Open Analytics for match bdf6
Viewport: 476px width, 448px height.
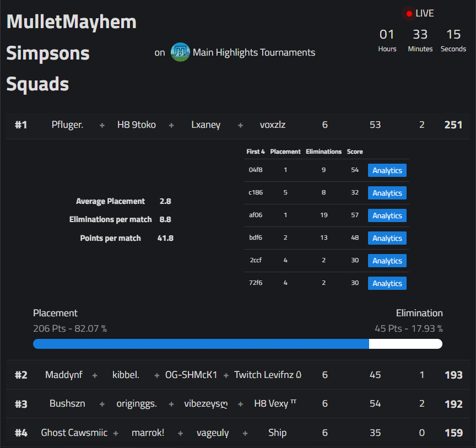pos(387,238)
